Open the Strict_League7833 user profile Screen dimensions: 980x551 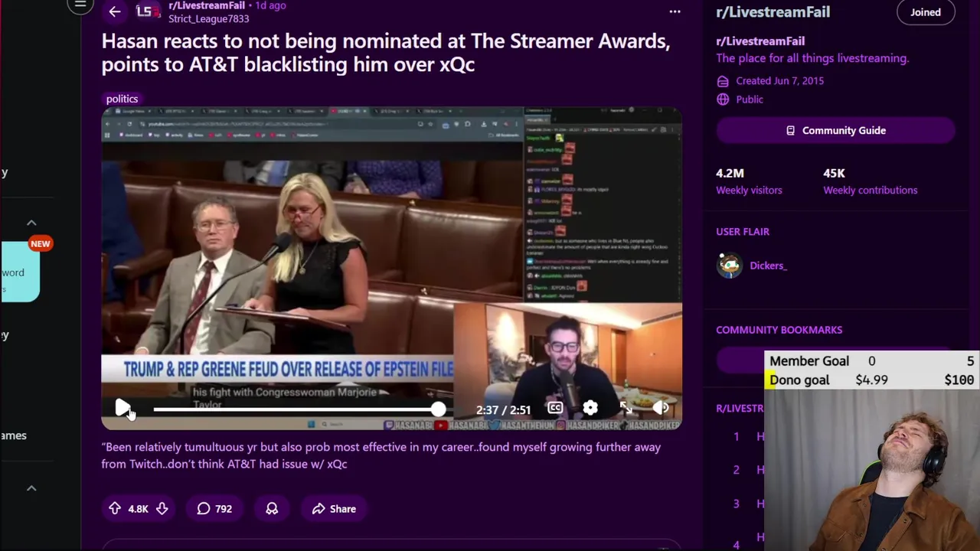pyautogui.click(x=208, y=18)
